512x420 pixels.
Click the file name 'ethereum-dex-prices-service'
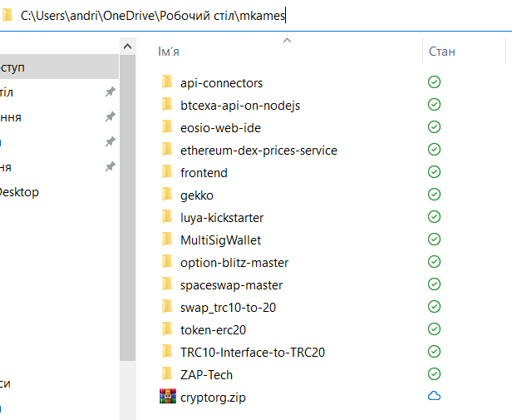[258, 151]
